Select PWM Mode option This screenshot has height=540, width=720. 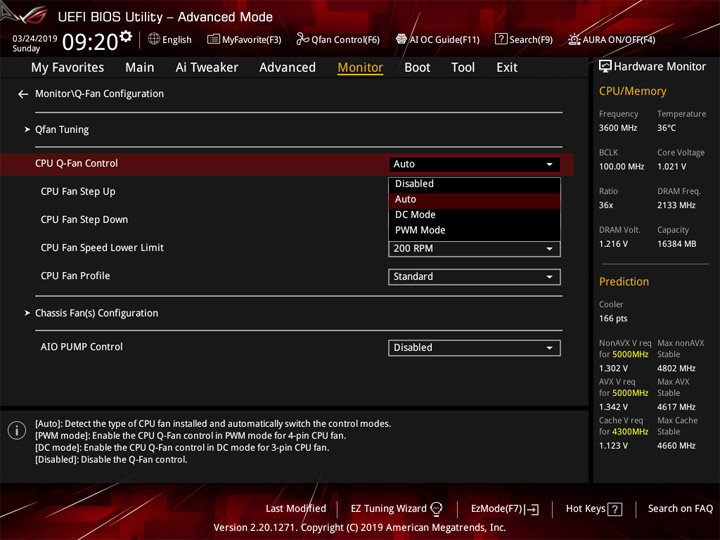(474, 230)
